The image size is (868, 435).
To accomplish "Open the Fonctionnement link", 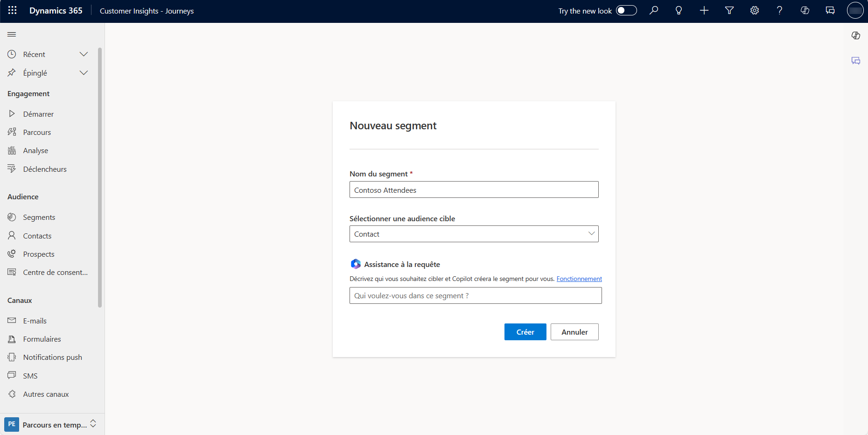I will (579, 279).
